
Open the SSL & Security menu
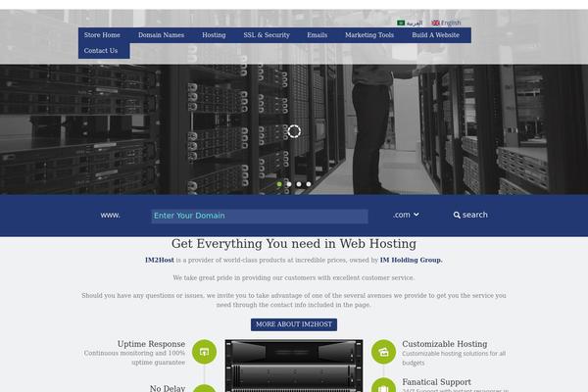point(267,35)
